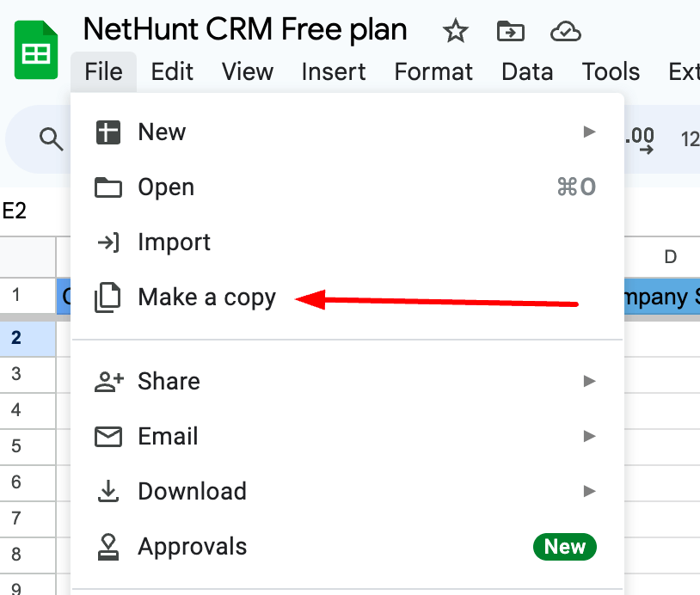Click the green New badge on Approvals
The width and height of the screenshot is (700, 595).
(564, 546)
